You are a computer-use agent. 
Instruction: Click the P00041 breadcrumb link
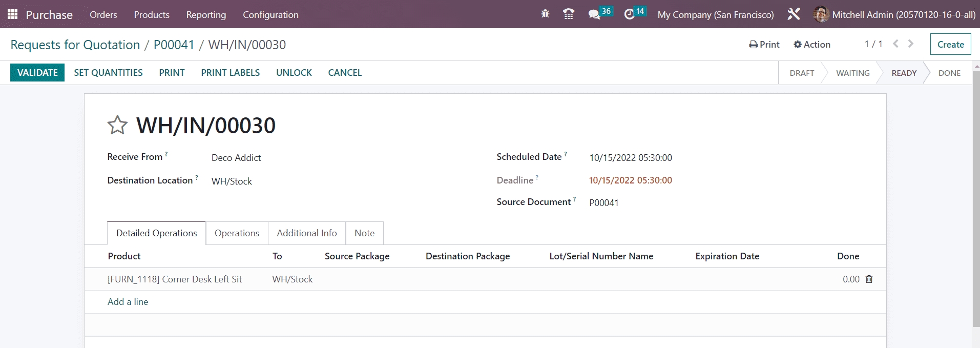[174, 45]
